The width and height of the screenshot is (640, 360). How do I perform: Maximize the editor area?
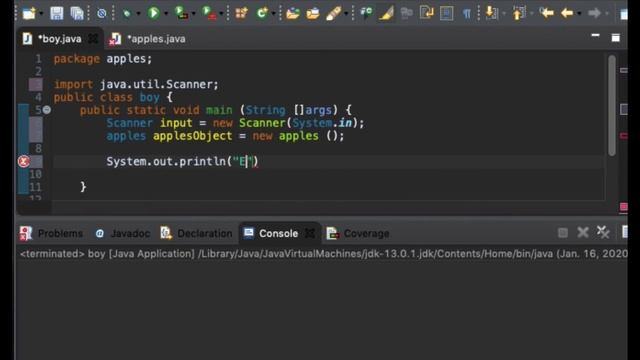pyautogui.click(x=616, y=38)
